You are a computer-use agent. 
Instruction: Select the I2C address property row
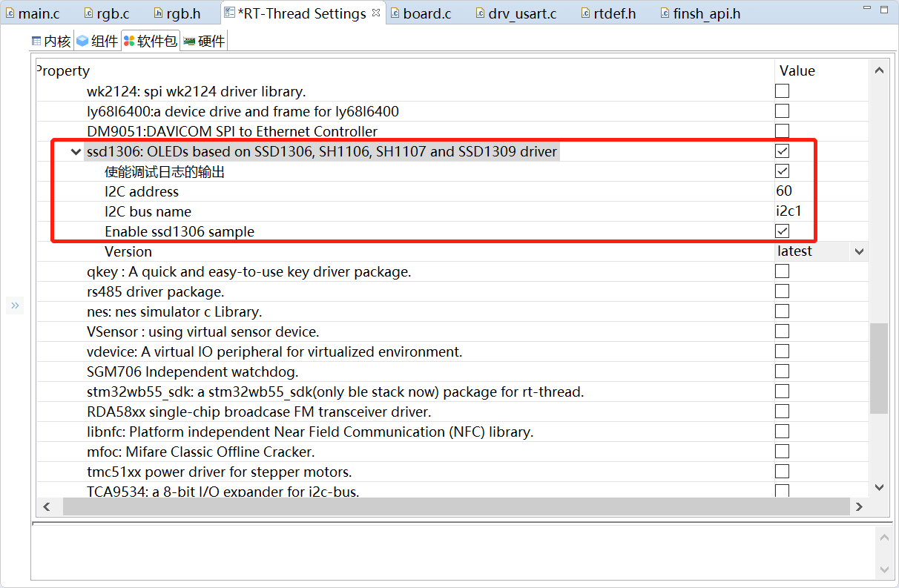(x=141, y=191)
